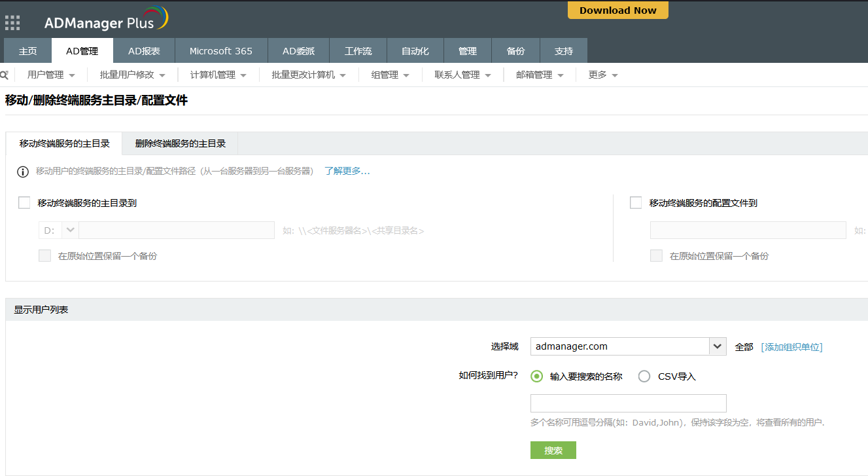Expand the D: drive letter dropdown

(x=69, y=230)
